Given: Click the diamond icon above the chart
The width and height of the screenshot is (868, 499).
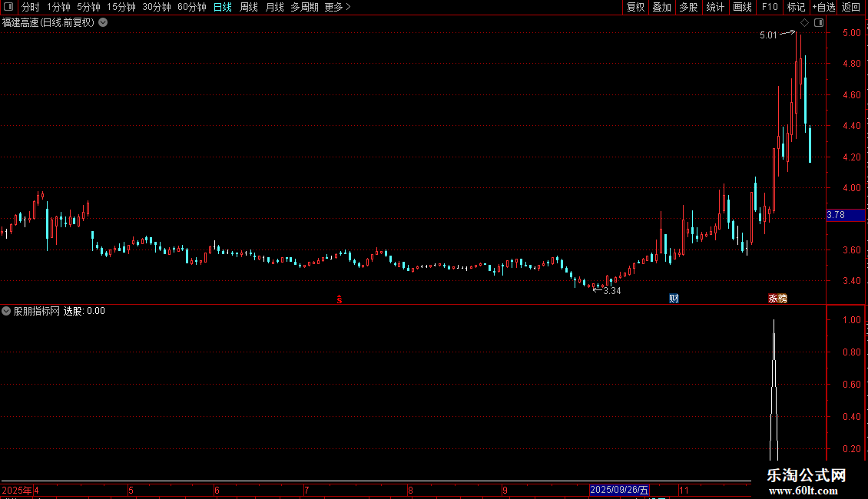Looking at the screenshot, I should (x=804, y=23).
